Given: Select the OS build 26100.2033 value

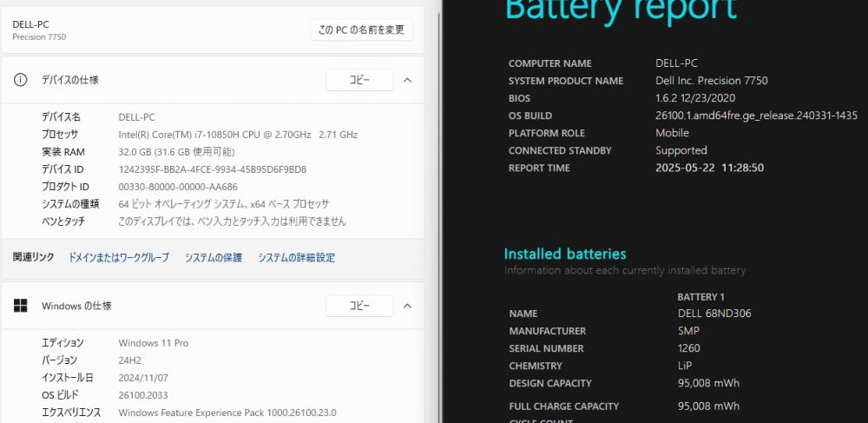Looking at the screenshot, I should point(143,395).
